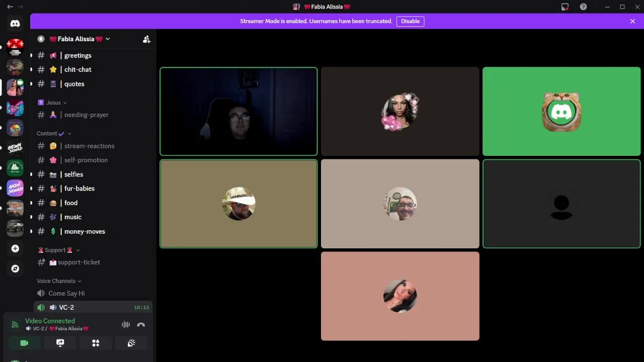Open the soundboard party popper button
This screenshot has height=362, width=644.
[131, 343]
